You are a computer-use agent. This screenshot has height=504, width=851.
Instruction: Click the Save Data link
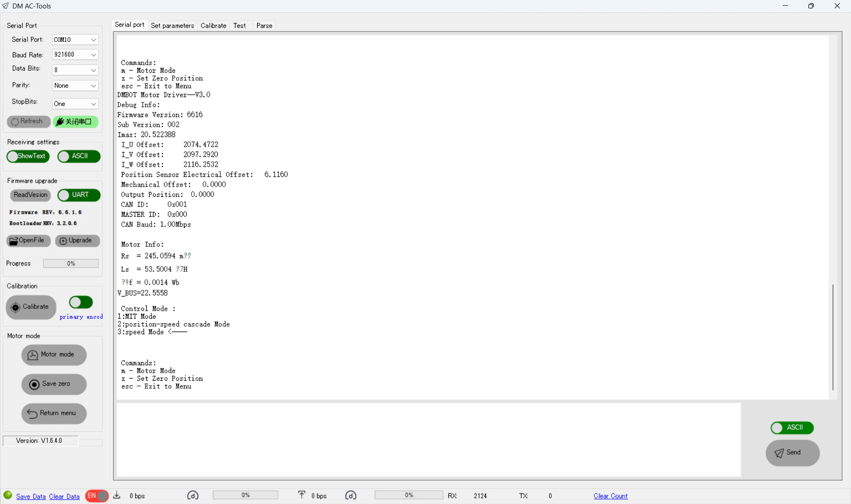click(31, 496)
